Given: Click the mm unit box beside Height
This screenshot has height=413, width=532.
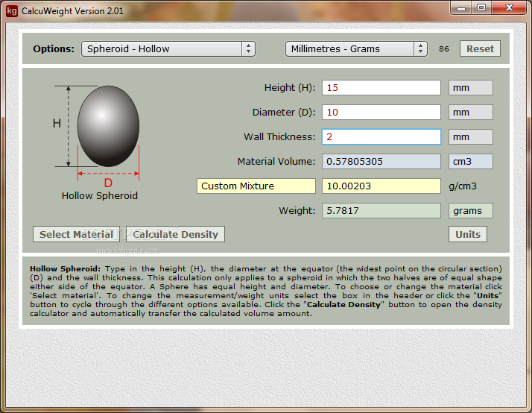Looking at the screenshot, I should point(471,87).
